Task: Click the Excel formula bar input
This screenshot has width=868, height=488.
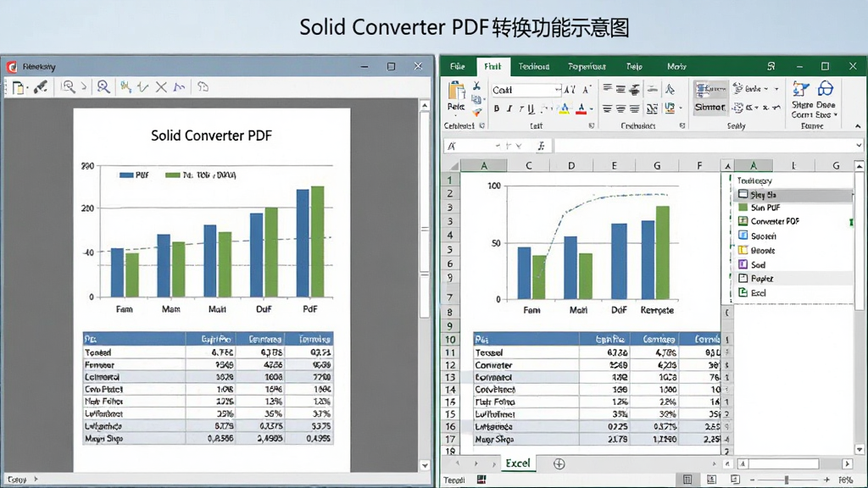Action: point(703,146)
